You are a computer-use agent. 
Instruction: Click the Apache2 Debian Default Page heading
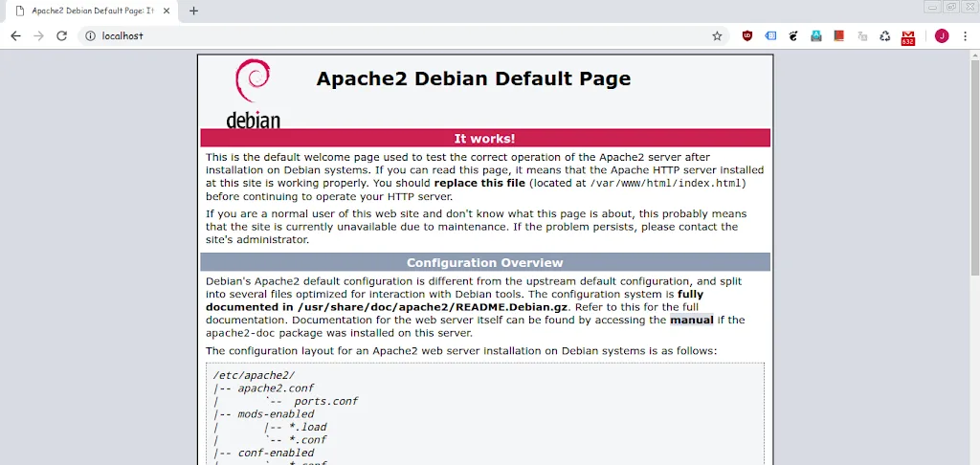point(473,78)
